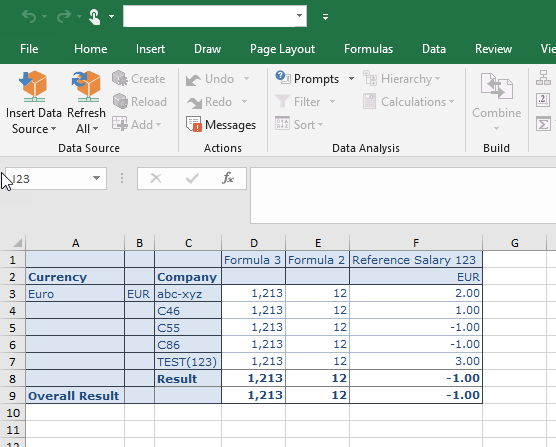Image resolution: width=556 pixels, height=447 pixels.
Task: Expand the Prompts dropdown arrow
Action: tap(351, 78)
